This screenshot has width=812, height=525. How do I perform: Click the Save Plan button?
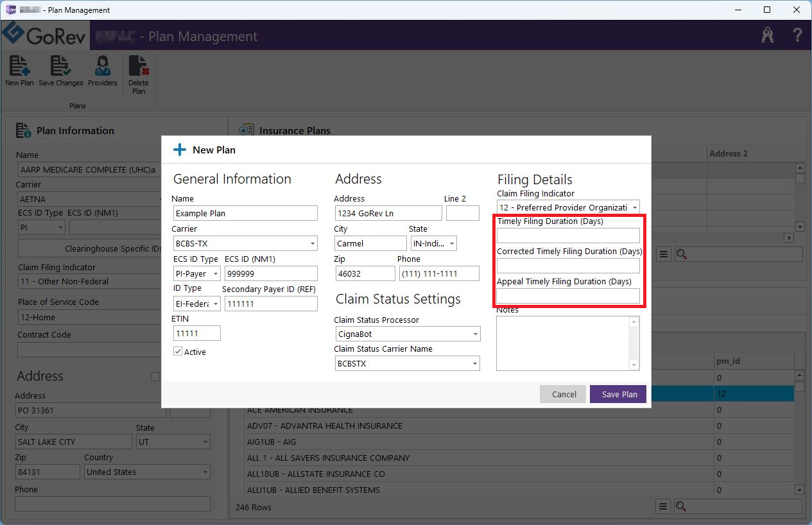click(619, 394)
